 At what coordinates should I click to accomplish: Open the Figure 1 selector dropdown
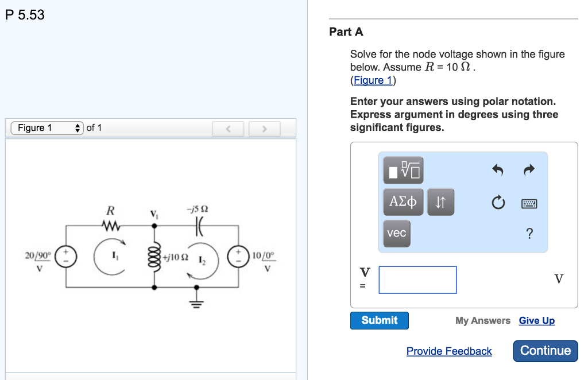click(46, 127)
